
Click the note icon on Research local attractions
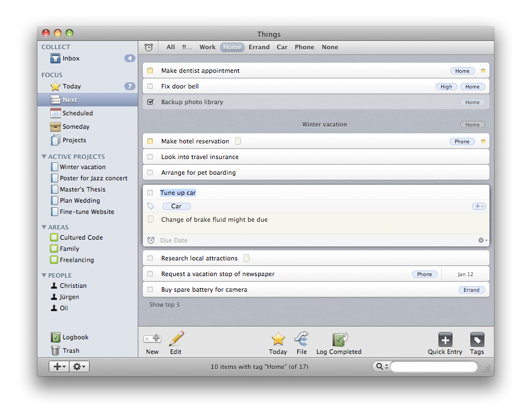[246, 258]
